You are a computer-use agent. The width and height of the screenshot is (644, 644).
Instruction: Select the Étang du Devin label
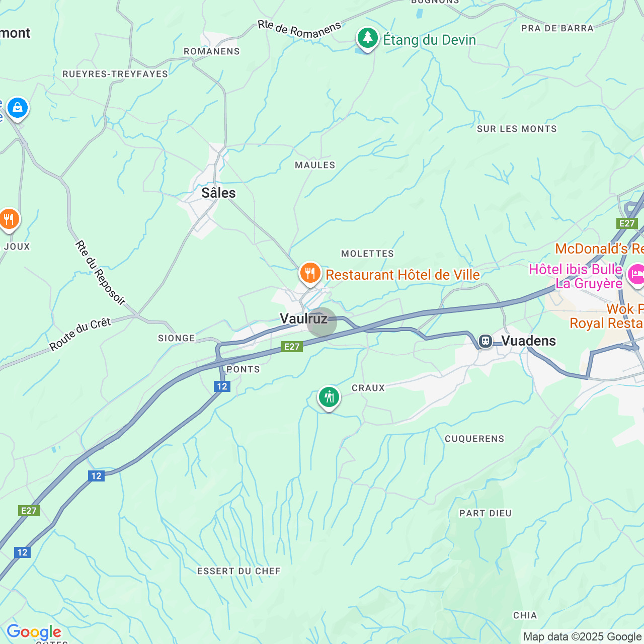[x=430, y=40]
